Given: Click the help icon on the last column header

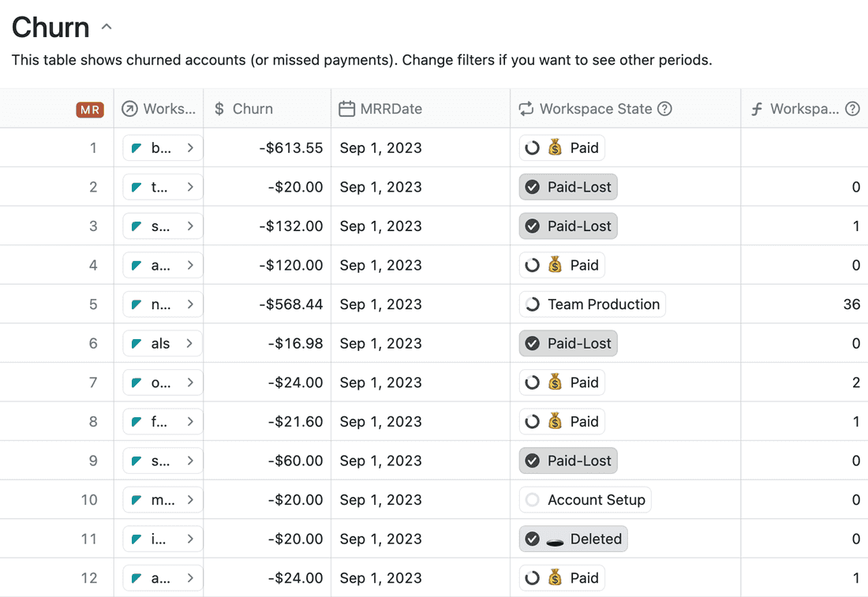Looking at the screenshot, I should click(x=853, y=109).
